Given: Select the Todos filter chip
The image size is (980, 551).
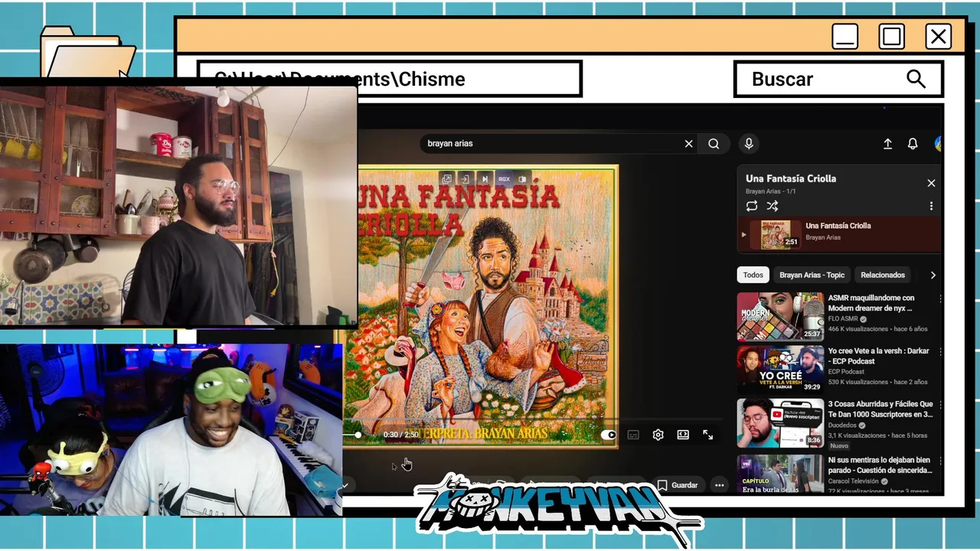Looking at the screenshot, I should (x=753, y=275).
